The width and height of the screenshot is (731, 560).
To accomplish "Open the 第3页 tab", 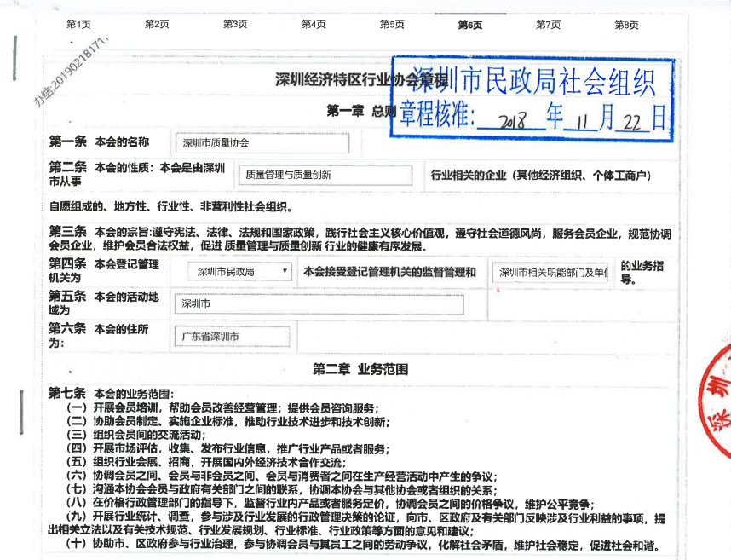I will (x=235, y=25).
